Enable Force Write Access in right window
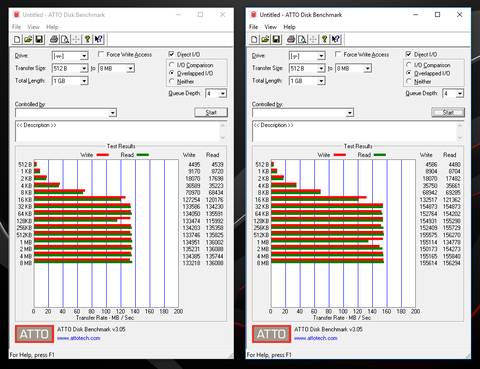Screen dimensions: 480x369 [x=338, y=54]
